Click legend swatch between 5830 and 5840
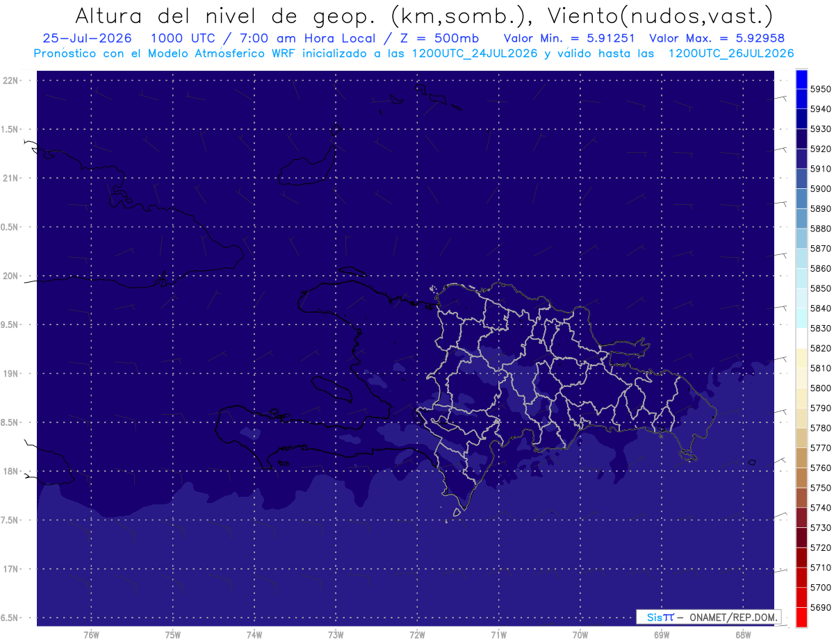 point(801,318)
